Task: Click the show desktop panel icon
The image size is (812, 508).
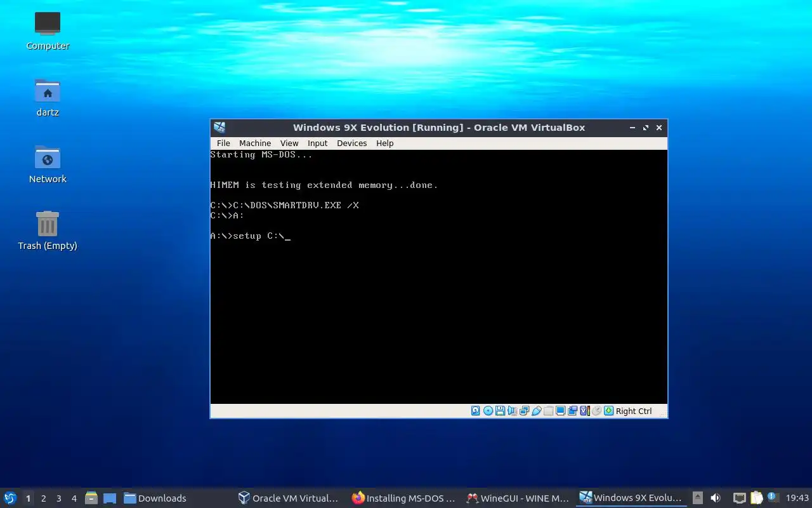Action: pyautogui.click(x=110, y=498)
